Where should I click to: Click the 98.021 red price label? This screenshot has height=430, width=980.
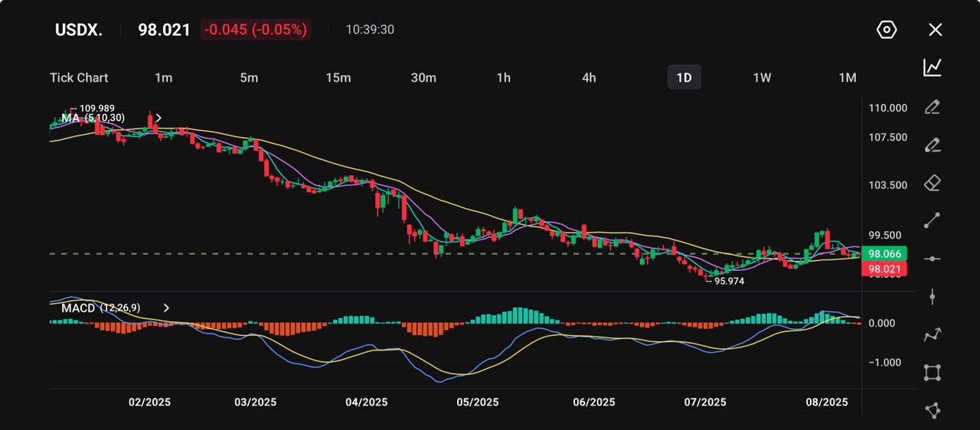(884, 269)
